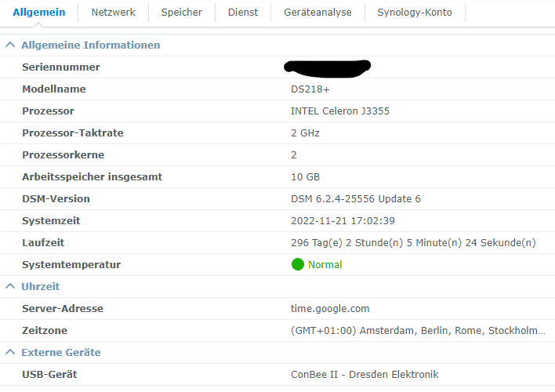This screenshot has width=555, height=392.
Task: Select the Dienst tab
Action: [243, 13]
